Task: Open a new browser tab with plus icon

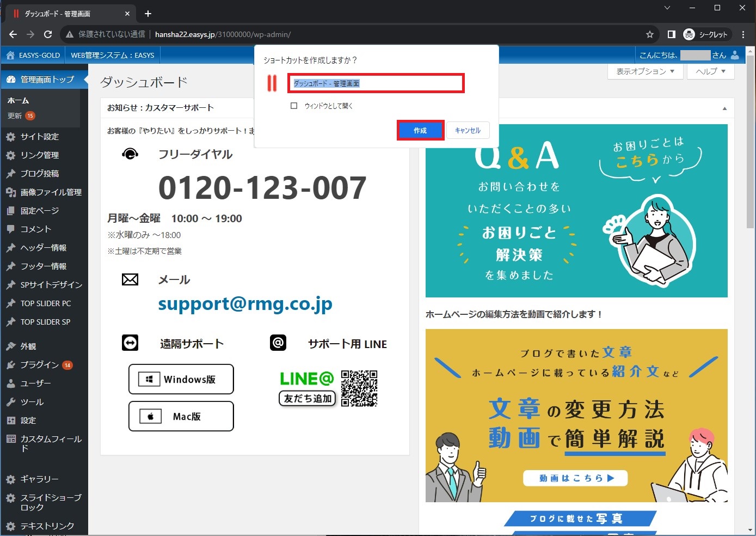Action: [148, 14]
